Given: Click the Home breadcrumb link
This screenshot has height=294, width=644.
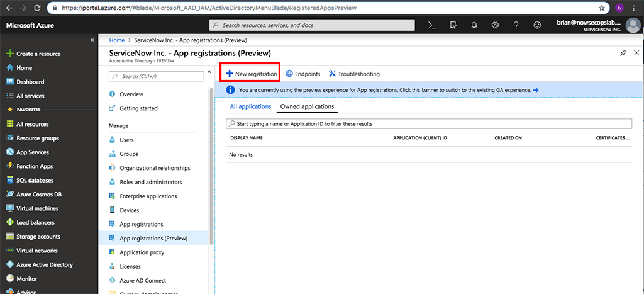Looking at the screenshot, I should coord(117,40).
